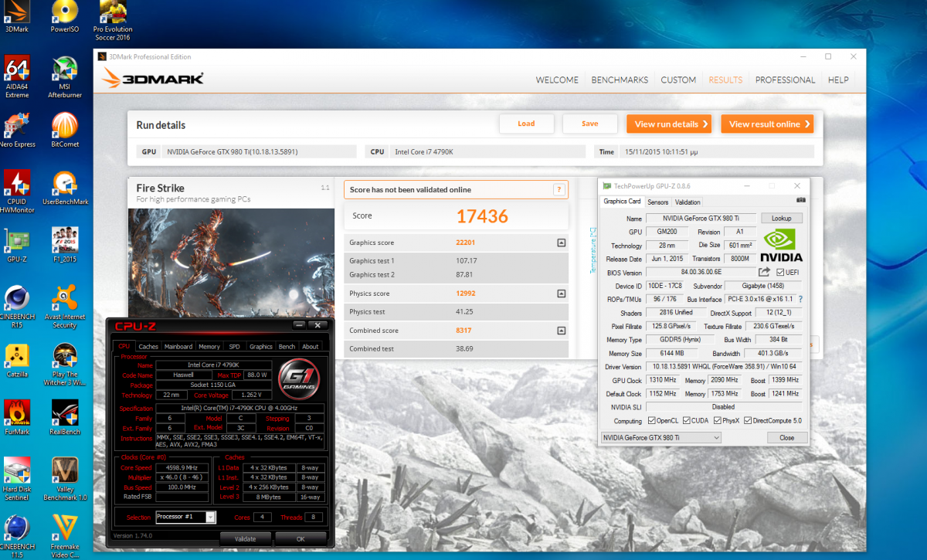Screen dimensions: 927x560
Task: Open HELP in 3DMark navigation
Action: click(x=838, y=80)
